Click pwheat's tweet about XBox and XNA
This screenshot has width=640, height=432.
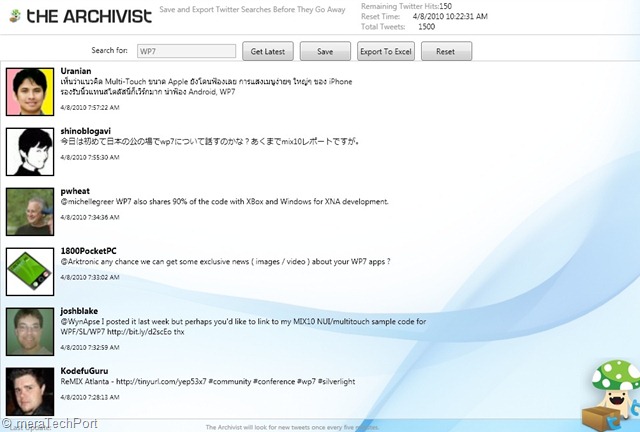coord(224,202)
